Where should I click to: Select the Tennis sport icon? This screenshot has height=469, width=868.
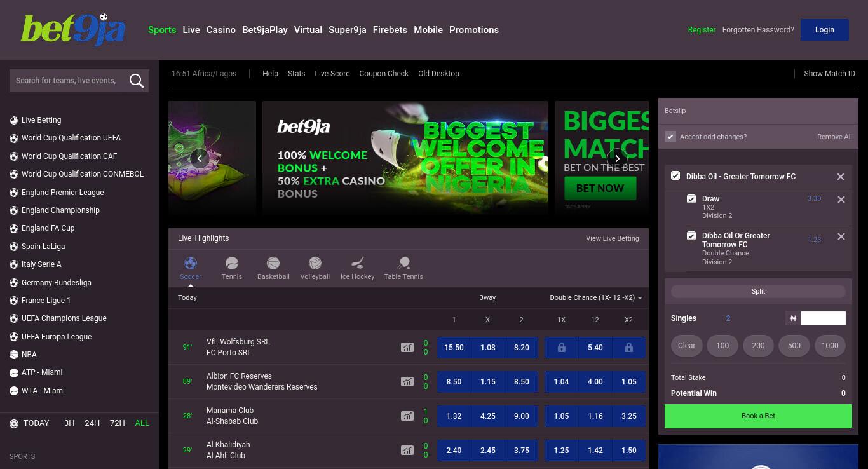point(232,262)
